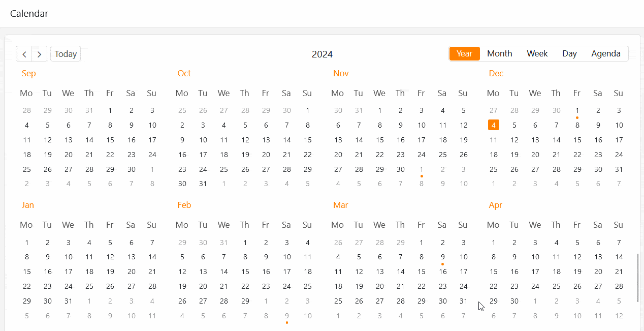
Task: Switch to Day view
Action: point(569,53)
